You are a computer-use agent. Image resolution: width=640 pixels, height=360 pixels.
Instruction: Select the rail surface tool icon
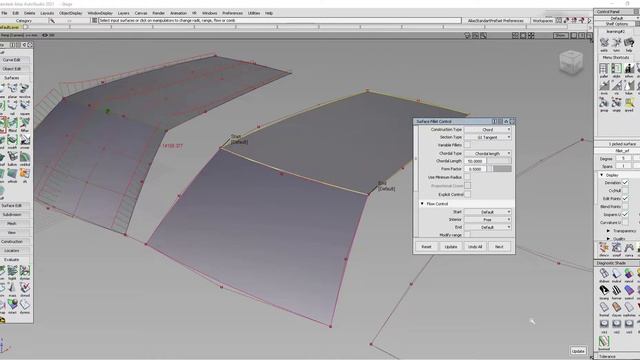13,106
